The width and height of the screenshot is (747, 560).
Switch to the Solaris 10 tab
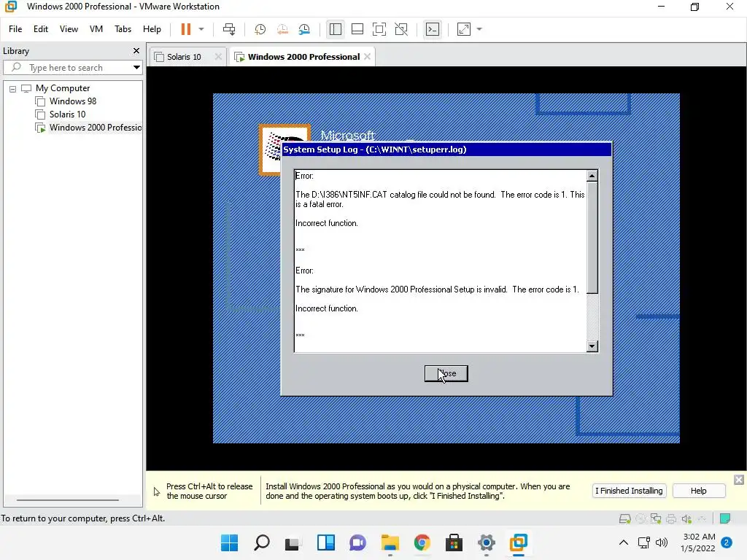184,57
